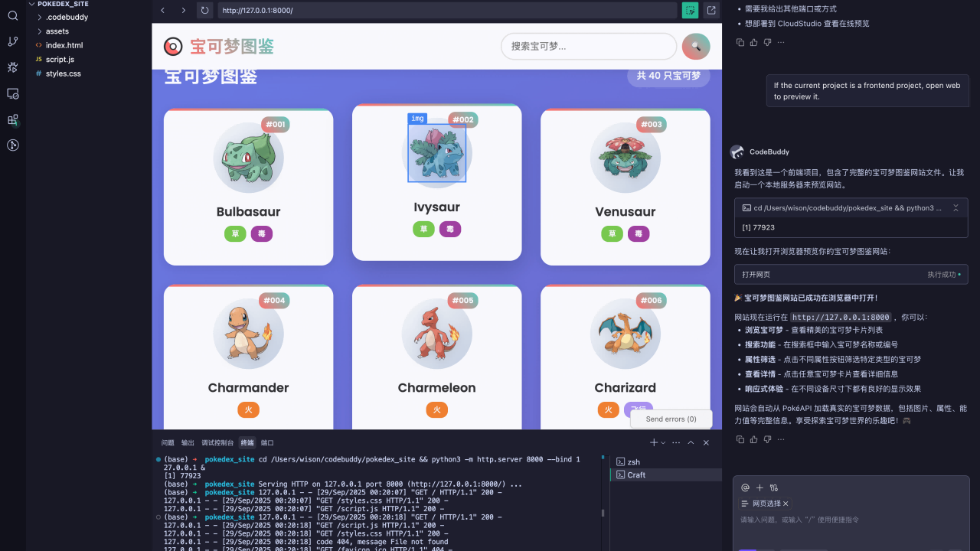Click the preview URL address bar
980x551 pixels.
pos(447,10)
